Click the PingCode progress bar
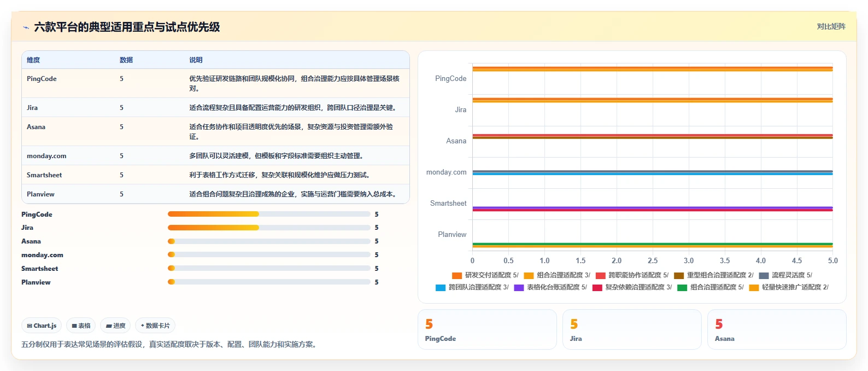The image size is (868, 371). pyautogui.click(x=269, y=214)
